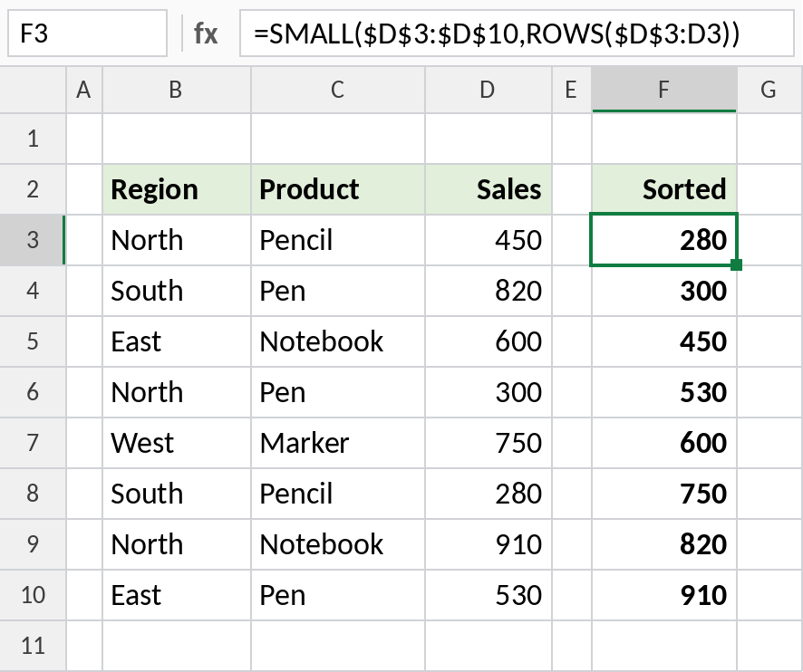
Task: Select Sales cell showing 600 in row 5
Action: [489, 341]
